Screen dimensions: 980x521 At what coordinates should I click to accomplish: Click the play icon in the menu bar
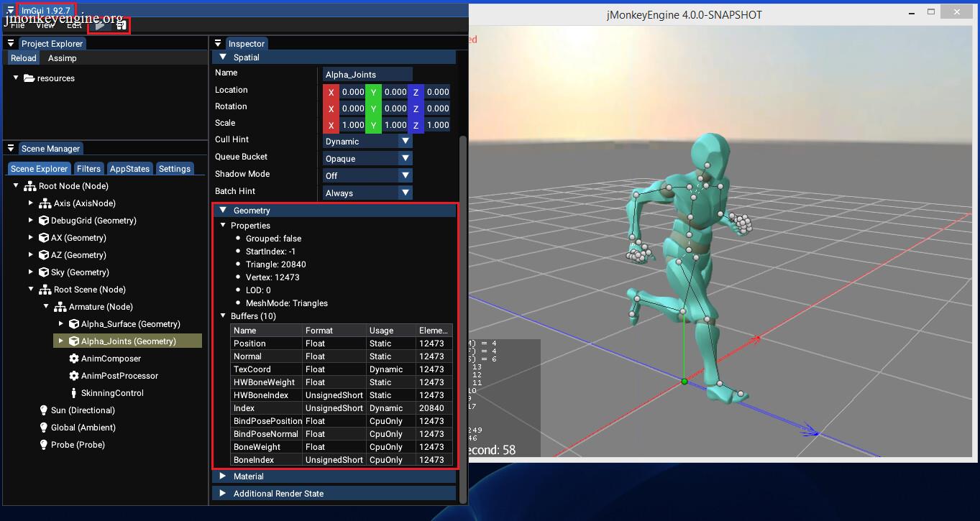100,25
